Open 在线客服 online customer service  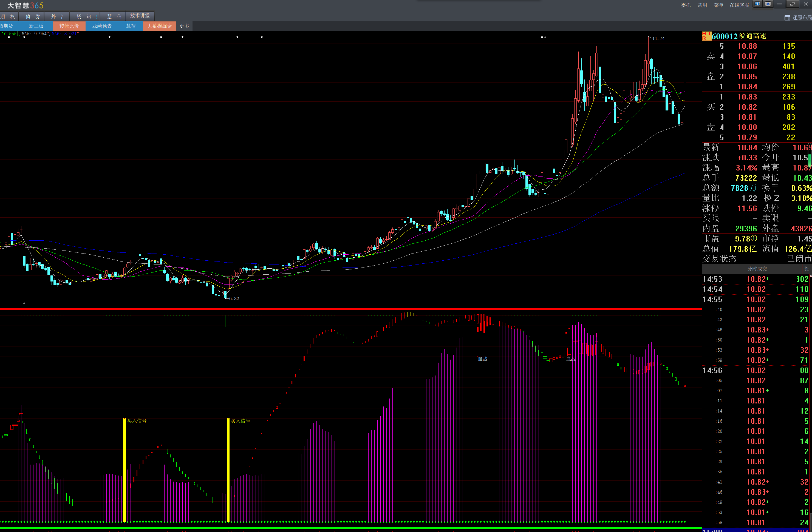(739, 5)
